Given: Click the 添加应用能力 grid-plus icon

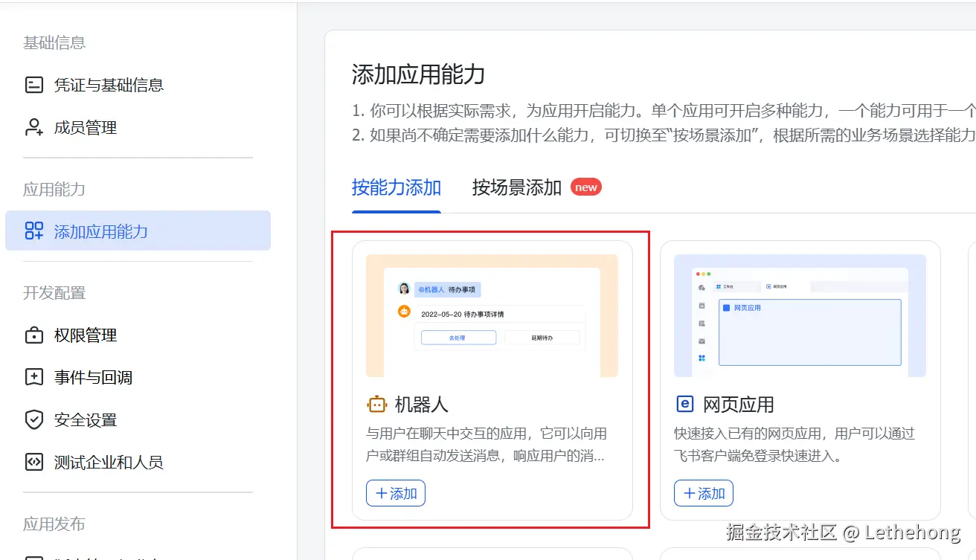Looking at the screenshot, I should pyautogui.click(x=34, y=231).
